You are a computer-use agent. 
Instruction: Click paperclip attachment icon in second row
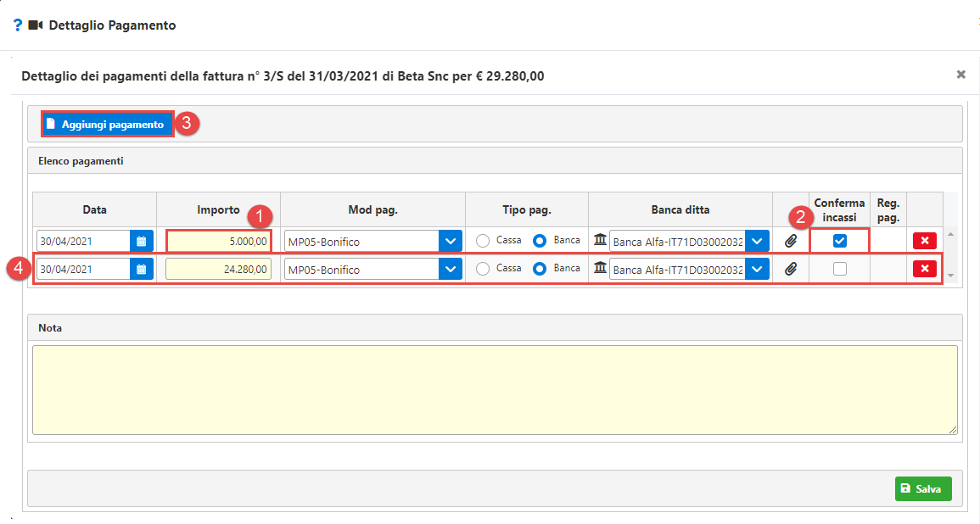(x=791, y=270)
